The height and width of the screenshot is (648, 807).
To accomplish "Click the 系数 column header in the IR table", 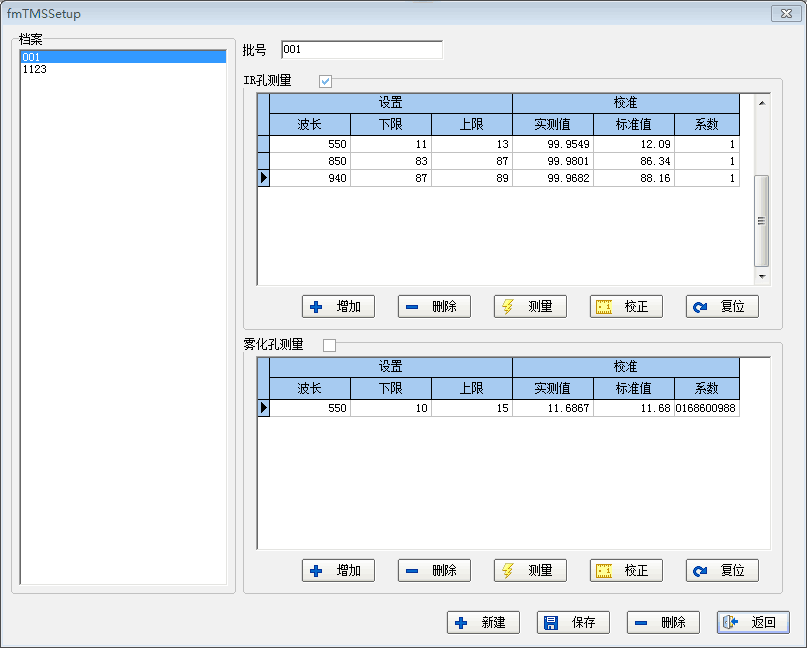I will (707, 125).
